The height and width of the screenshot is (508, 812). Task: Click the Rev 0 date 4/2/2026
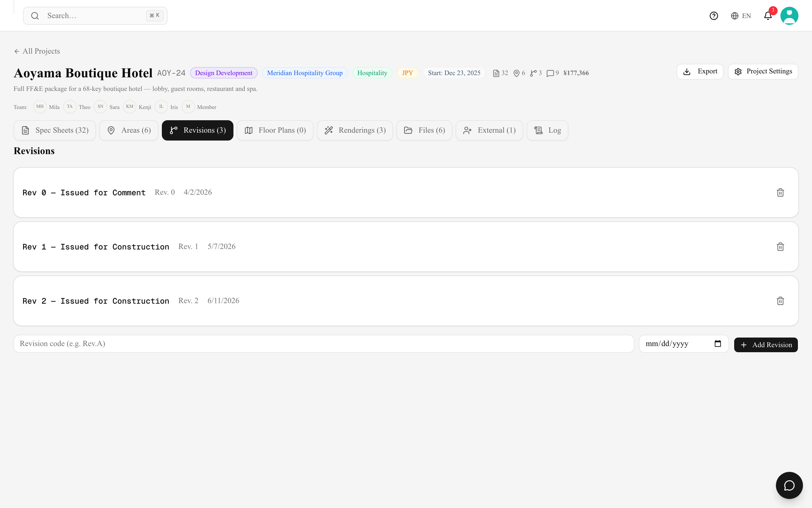(x=198, y=192)
